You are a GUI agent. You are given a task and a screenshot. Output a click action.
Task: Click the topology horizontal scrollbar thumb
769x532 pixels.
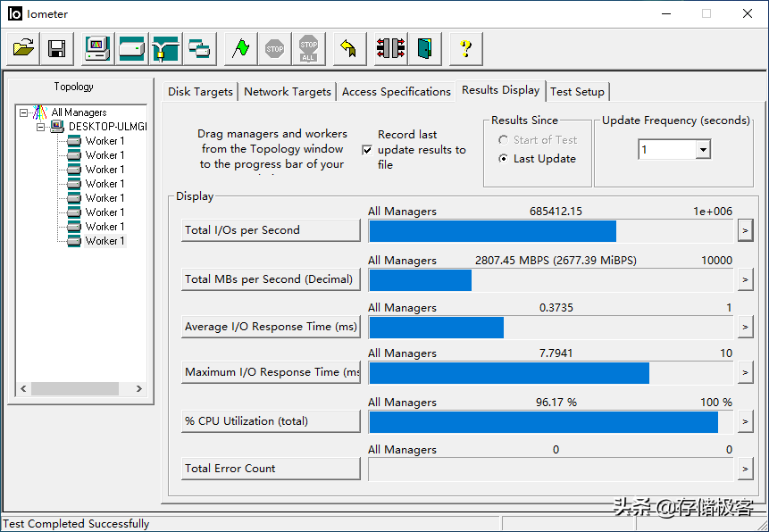[74, 388]
